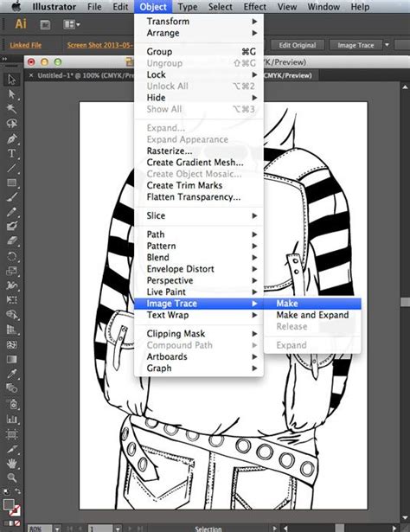Image resolution: width=410 pixels, height=532 pixels.
Task: Select the Mesh tool
Action: tap(11, 344)
